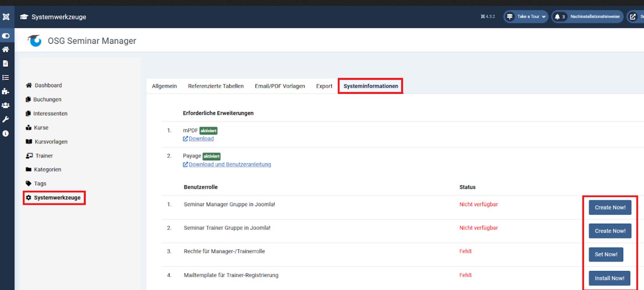Open the System wrench icon in sidebar
The image size is (644, 290).
[6, 119]
